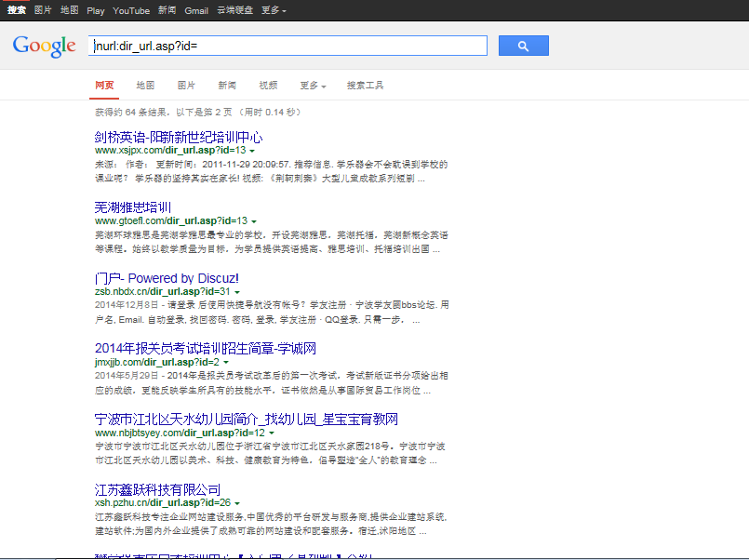749x560 pixels.
Task: Click URL text jmxjjb.com/dir_url.asp?id=2
Action: 157,362
